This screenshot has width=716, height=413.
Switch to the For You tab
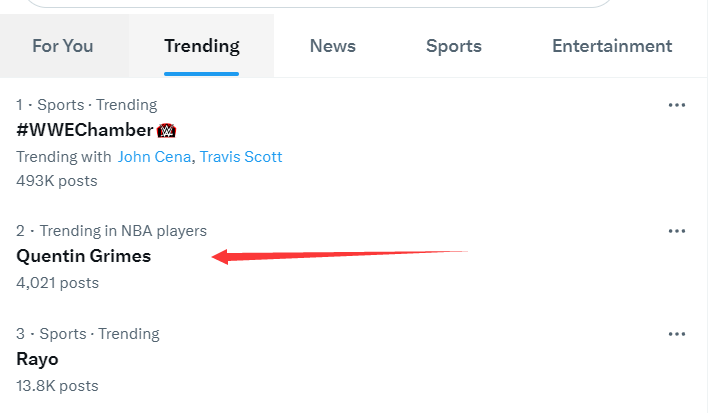coord(63,46)
